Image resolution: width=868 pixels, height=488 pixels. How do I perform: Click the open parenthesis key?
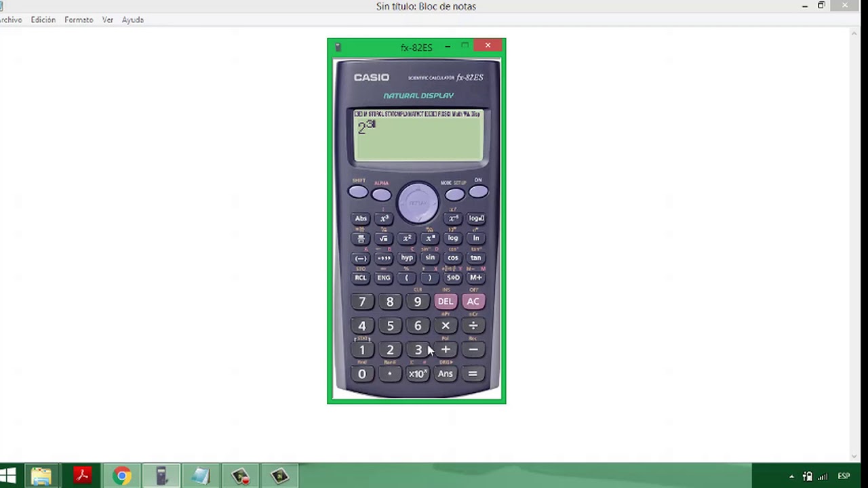407,278
